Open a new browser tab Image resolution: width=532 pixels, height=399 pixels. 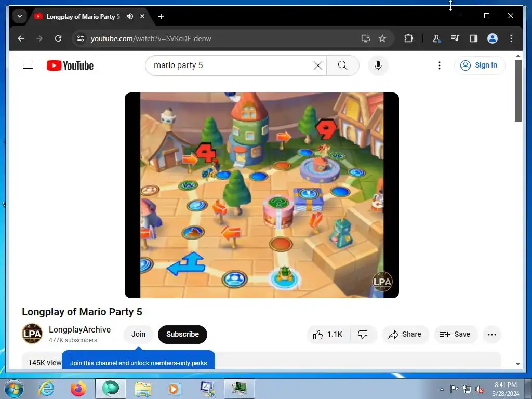(161, 16)
